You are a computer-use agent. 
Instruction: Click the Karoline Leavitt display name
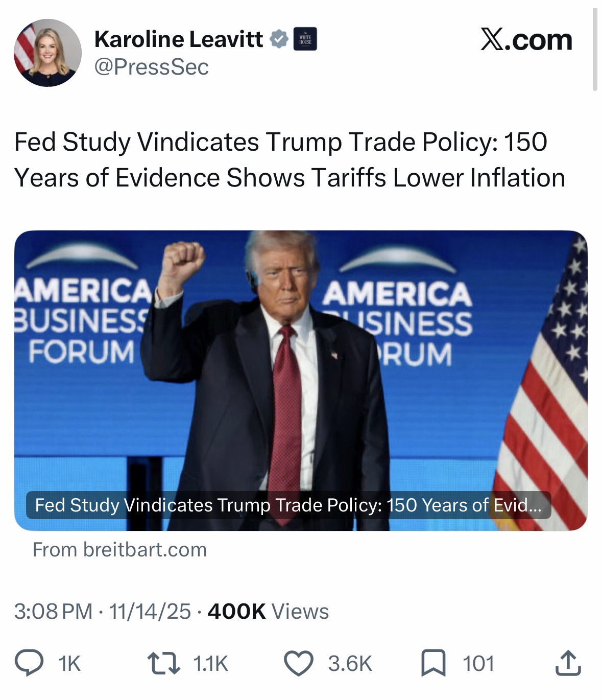coord(179,39)
